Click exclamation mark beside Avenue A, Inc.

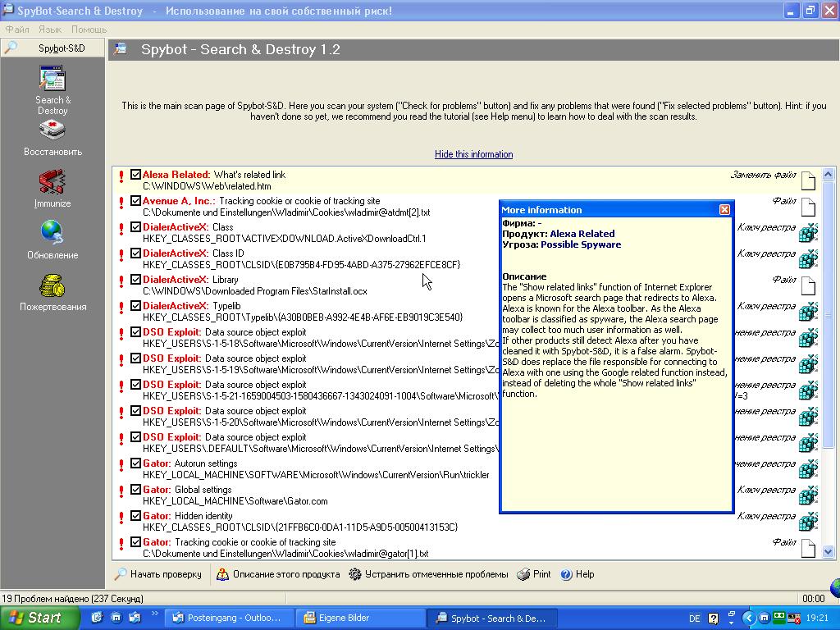coord(121,203)
